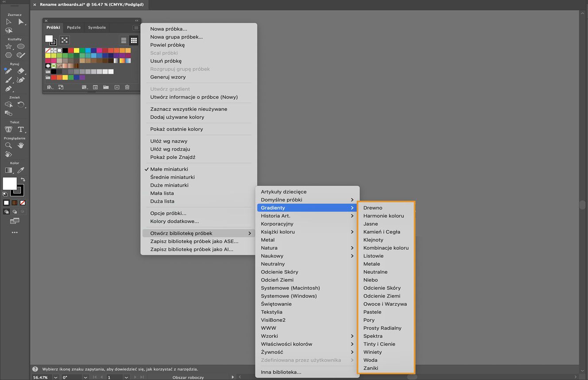Open Metale gradient library
The height and width of the screenshot is (380, 588).
pyautogui.click(x=386, y=264)
